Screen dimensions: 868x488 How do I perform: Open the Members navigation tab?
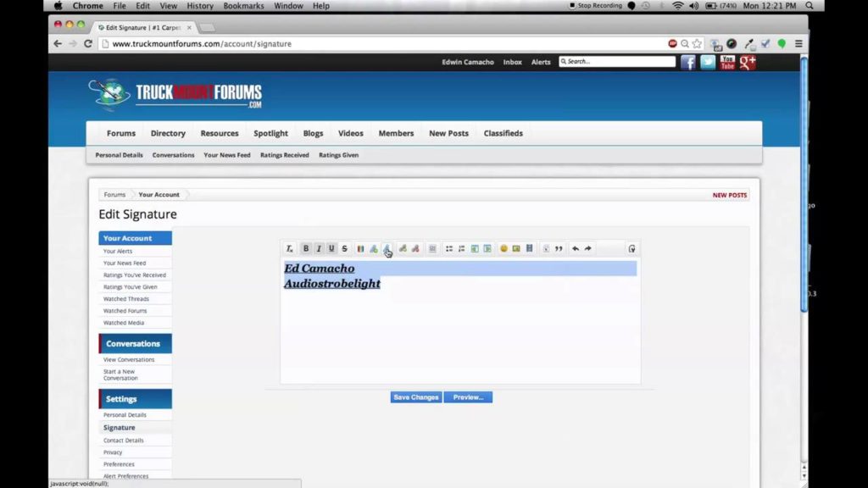(396, 133)
